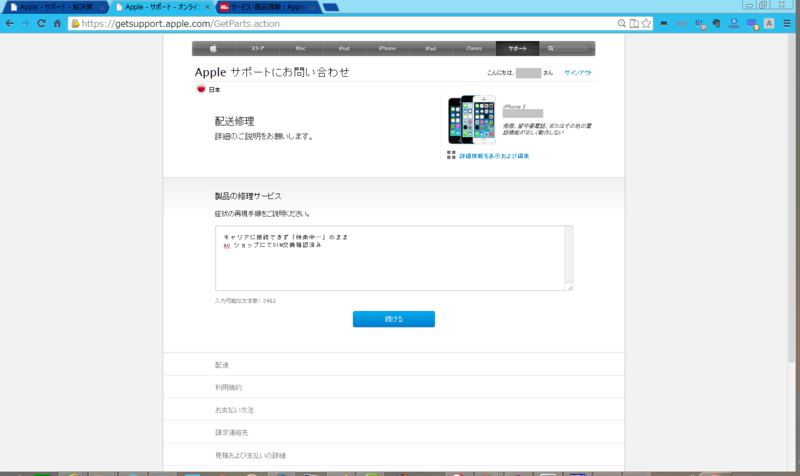Image resolution: width=800 pixels, height=476 pixels.
Task: Click the blue person extension icon
Action: pyautogui.click(x=734, y=23)
